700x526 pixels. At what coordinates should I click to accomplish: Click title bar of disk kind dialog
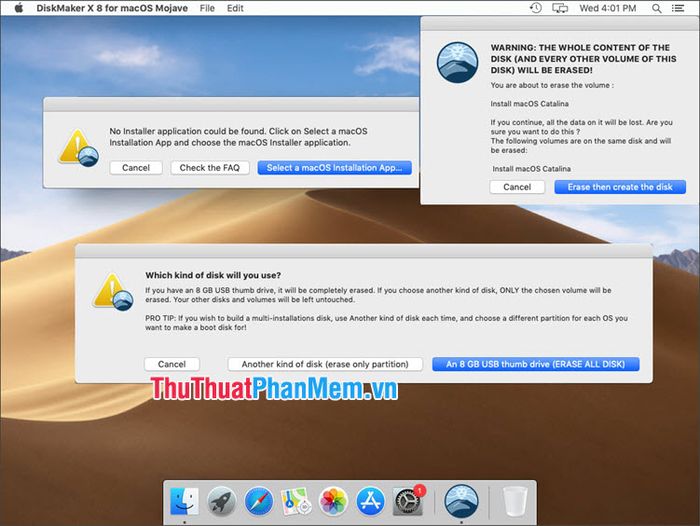pyautogui.click(x=364, y=251)
